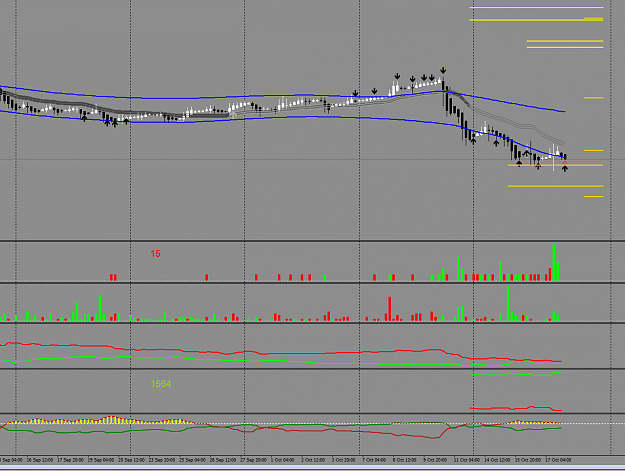Viewport: 625px width, 471px height.
Task: Select the "2 Oct 12:00" time axis label
Action: pyautogui.click(x=313, y=460)
